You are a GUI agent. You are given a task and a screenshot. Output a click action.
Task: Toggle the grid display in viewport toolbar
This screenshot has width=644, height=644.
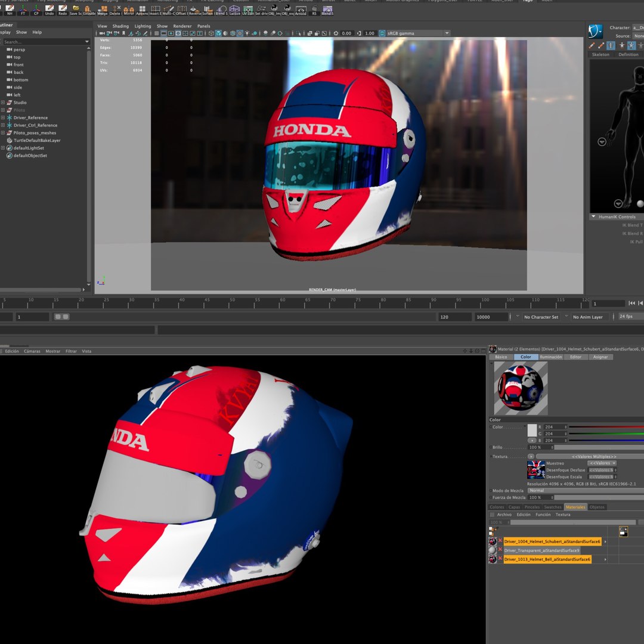click(156, 33)
